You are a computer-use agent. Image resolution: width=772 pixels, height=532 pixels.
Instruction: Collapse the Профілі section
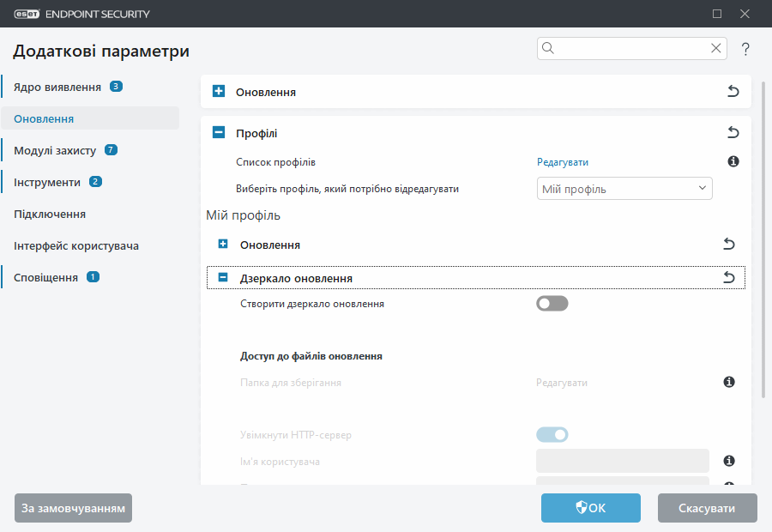(219, 132)
